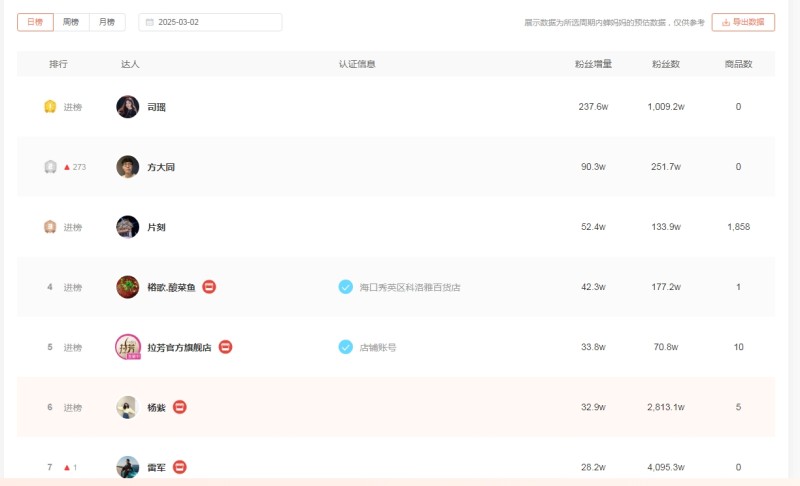Click the 粉丝数 column header
Screen dimensions: 800x486
click(x=666, y=64)
